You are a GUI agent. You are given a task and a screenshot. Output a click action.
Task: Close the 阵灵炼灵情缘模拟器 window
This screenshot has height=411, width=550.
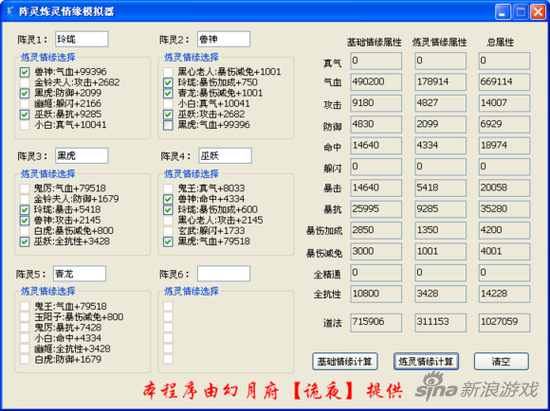(x=537, y=12)
